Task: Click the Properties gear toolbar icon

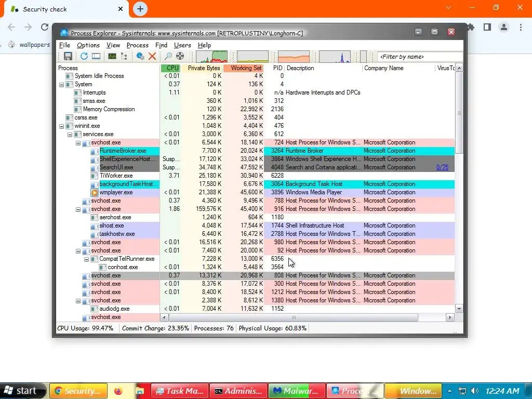Action: [140, 56]
